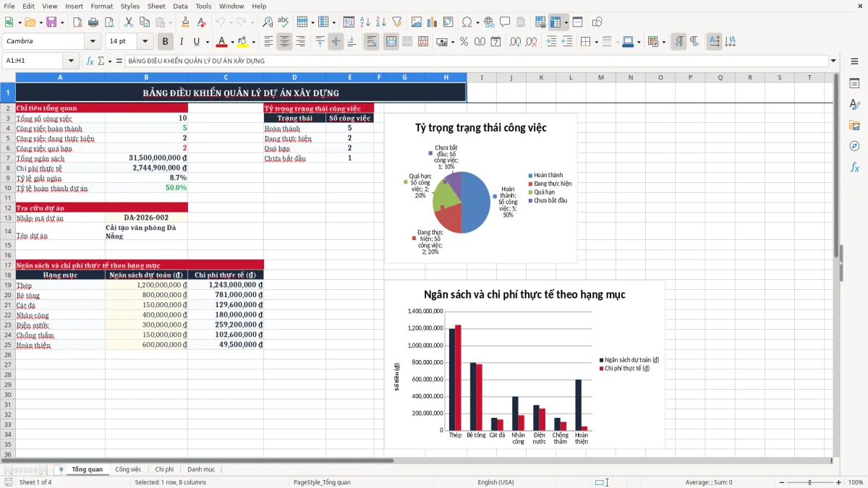This screenshot has width=868, height=488.
Task: Click the sidebar Settings button
Action: click(854, 61)
